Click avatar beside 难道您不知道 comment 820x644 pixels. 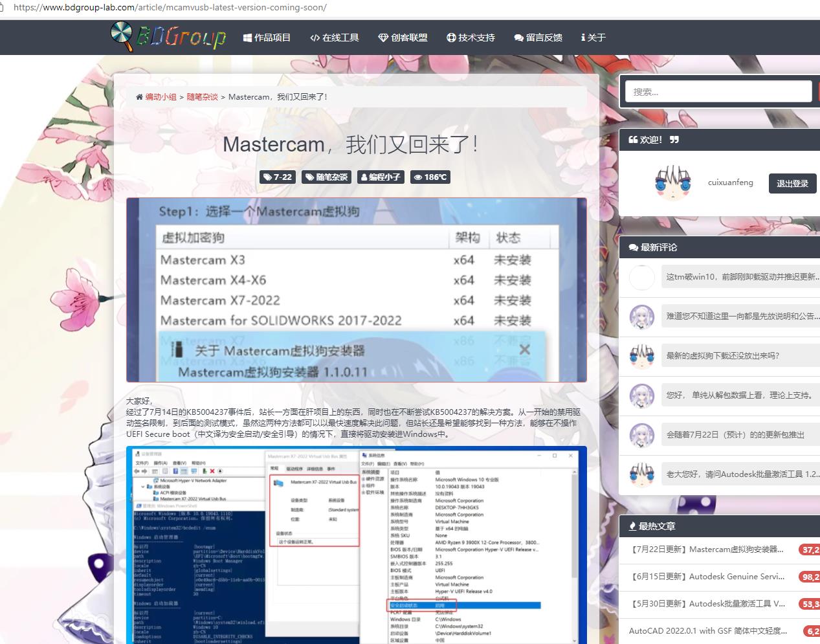tap(642, 316)
